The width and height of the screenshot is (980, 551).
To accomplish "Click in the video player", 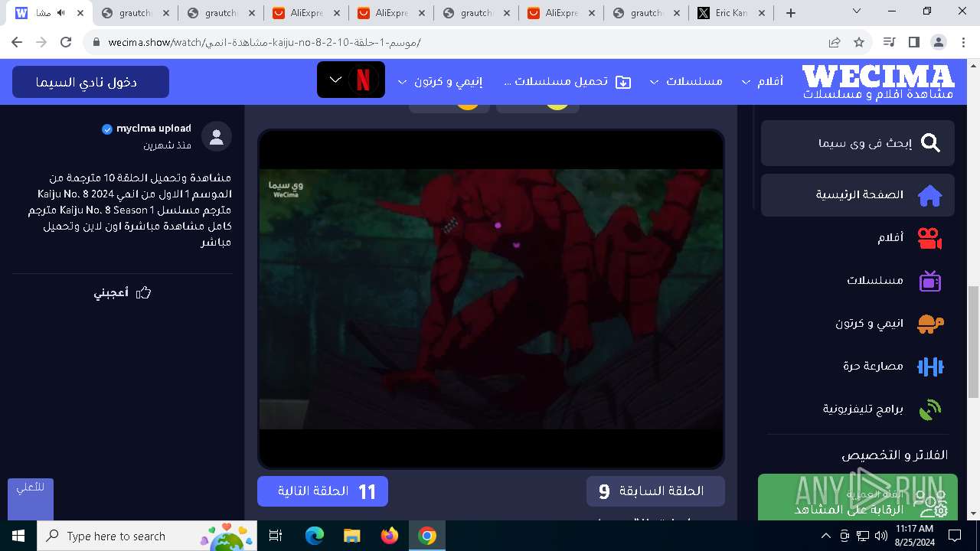I will click(491, 299).
